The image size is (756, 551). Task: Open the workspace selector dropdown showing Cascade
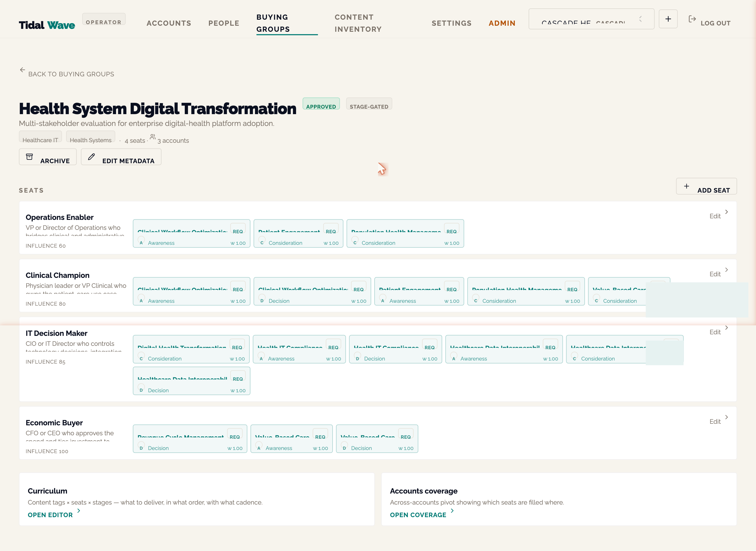[x=591, y=19]
